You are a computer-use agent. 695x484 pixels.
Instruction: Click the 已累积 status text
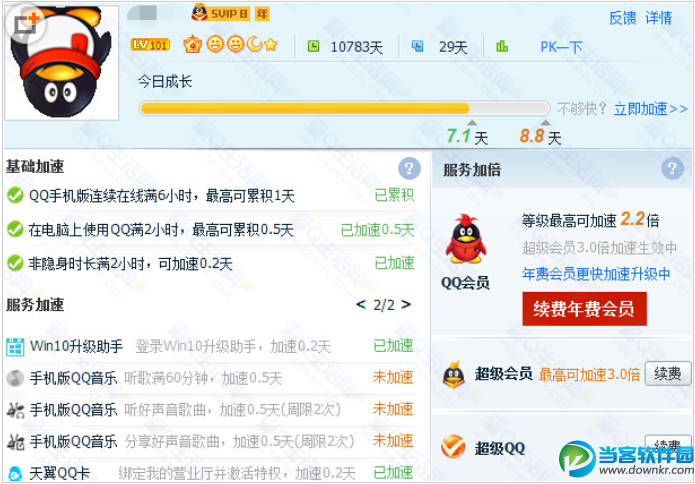394,195
